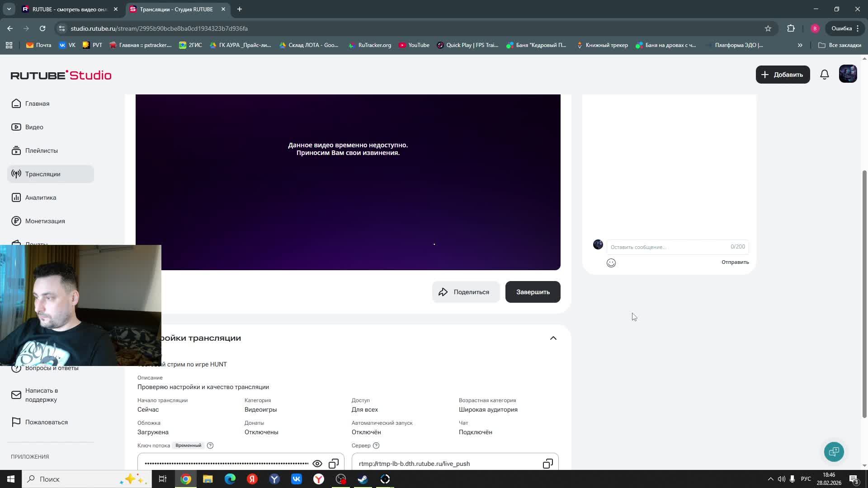868x488 pixels.
Task: Switch to the RUTUBE browser tab
Action: coord(68,9)
